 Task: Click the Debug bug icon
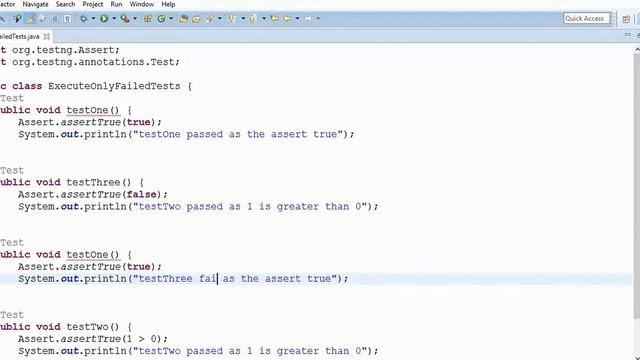83,18
